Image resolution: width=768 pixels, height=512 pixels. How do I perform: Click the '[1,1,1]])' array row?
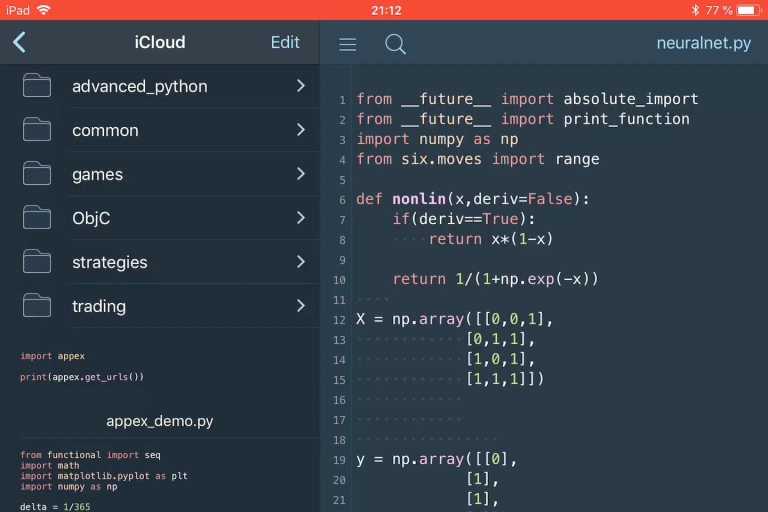point(505,379)
